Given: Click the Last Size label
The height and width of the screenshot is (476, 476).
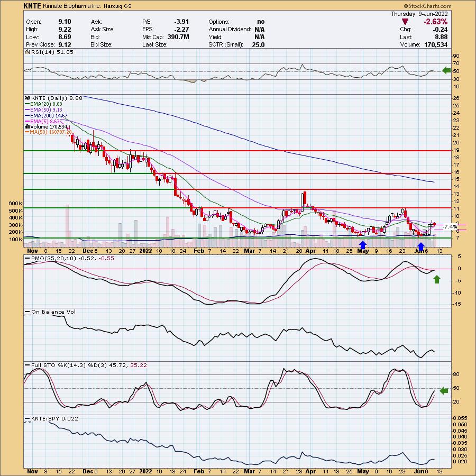Looking at the screenshot, I should point(154,44).
